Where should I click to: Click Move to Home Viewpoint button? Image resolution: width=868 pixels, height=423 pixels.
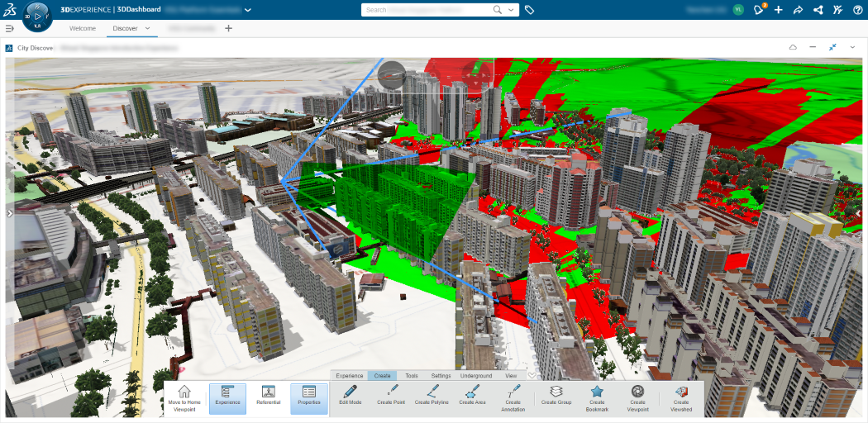pos(184,399)
